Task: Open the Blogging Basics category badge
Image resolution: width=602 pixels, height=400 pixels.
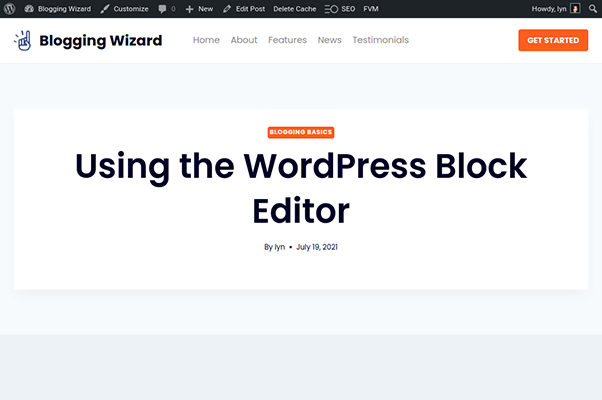Action: click(301, 132)
